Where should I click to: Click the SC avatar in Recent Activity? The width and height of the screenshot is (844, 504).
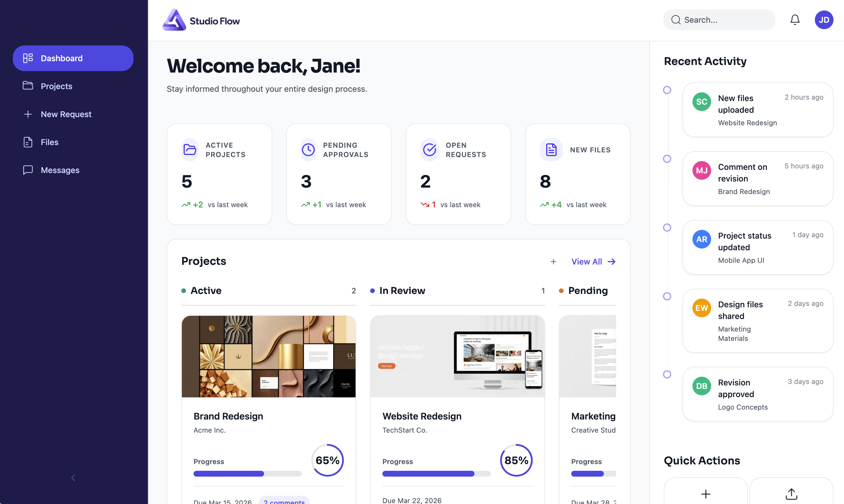[702, 102]
